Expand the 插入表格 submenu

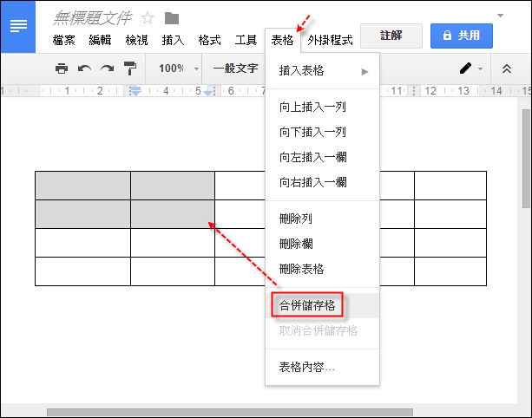(x=322, y=71)
